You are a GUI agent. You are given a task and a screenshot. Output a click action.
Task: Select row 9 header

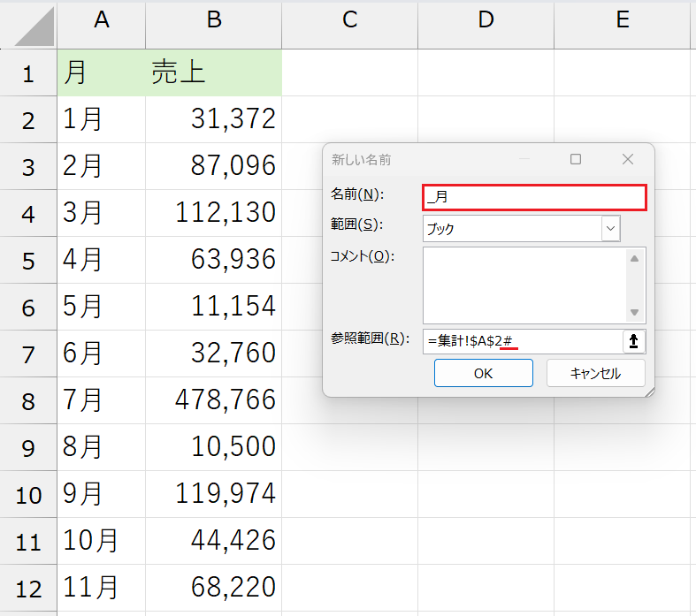coord(28,447)
